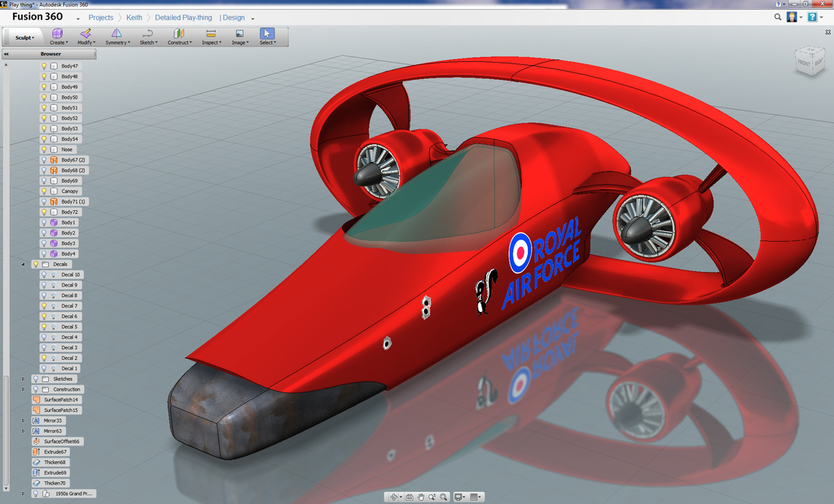Open the Display Settings monitor icon
The height and width of the screenshot is (504, 834).
[x=458, y=497]
